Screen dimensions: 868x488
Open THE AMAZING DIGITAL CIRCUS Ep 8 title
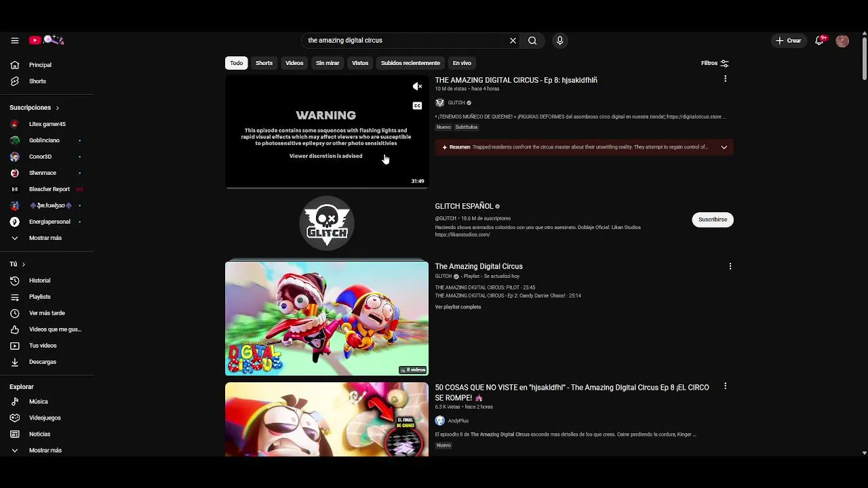(516, 80)
